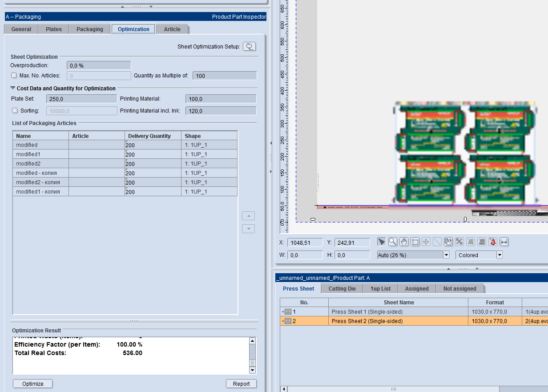Click the Shape column header

coord(210,136)
